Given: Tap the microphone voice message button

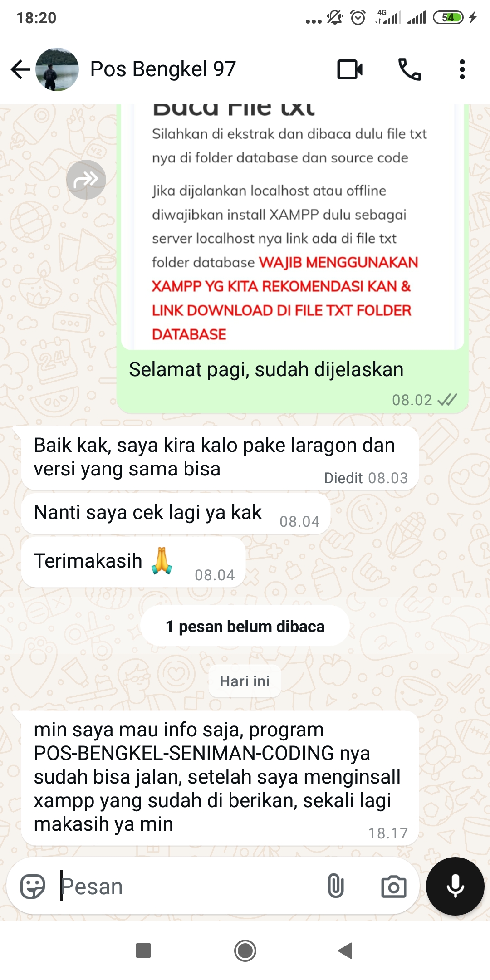Looking at the screenshot, I should 455,886.
